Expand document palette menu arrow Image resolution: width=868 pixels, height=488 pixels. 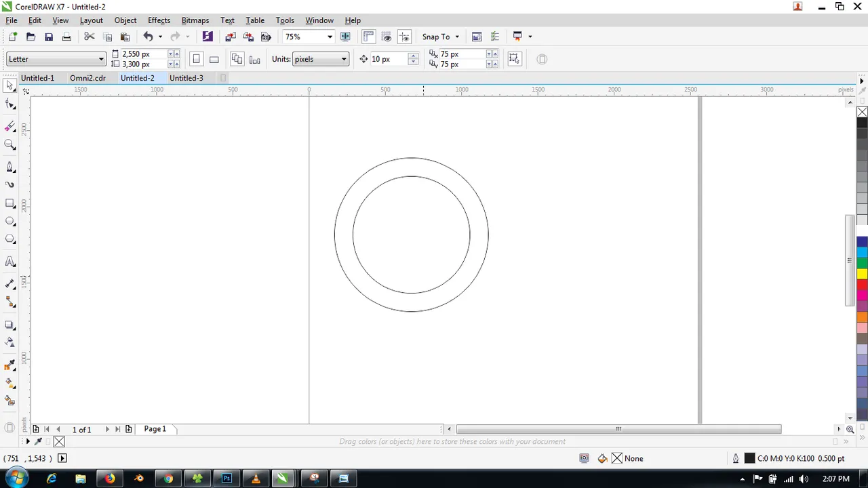pos(28,441)
